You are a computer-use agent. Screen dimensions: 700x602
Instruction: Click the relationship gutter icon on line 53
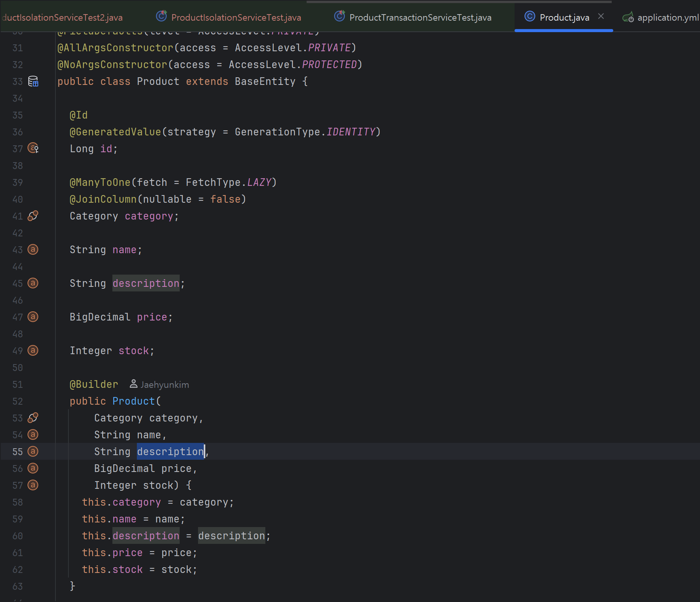click(x=33, y=418)
